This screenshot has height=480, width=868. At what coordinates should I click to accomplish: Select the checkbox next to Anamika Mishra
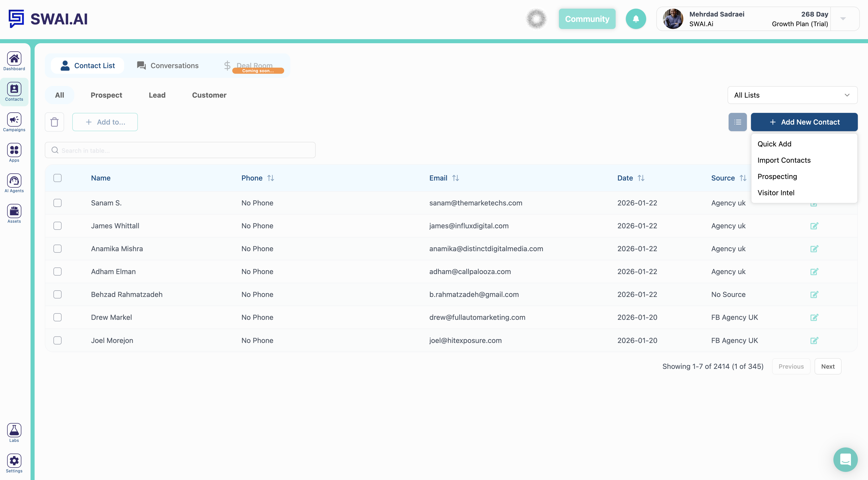tap(57, 249)
